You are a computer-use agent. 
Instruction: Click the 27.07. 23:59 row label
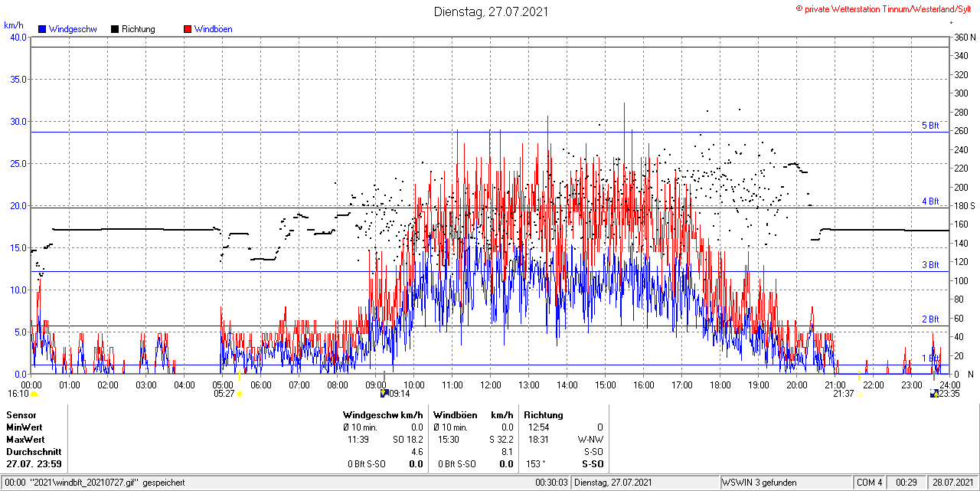(34, 464)
